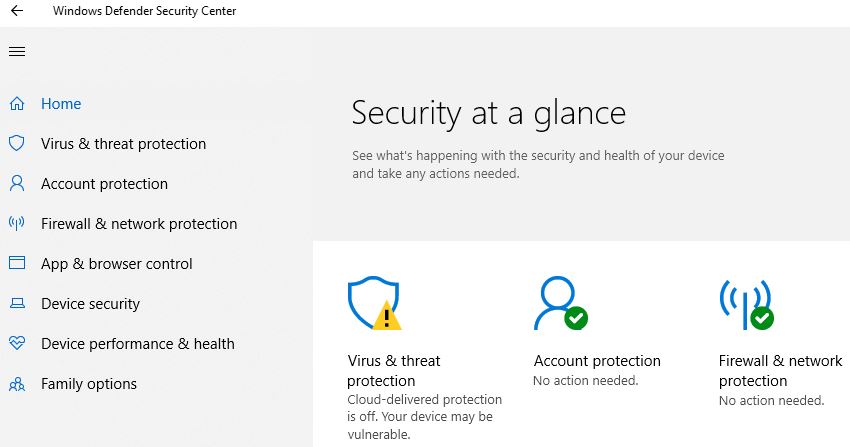Click the Account protection person icon in sidebar

click(17, 184)
